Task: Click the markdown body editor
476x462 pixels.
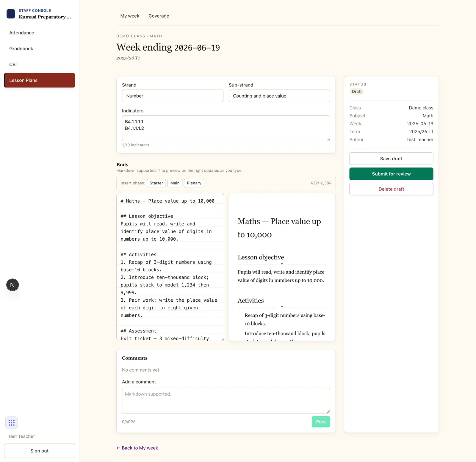Action: pos(170,267)
